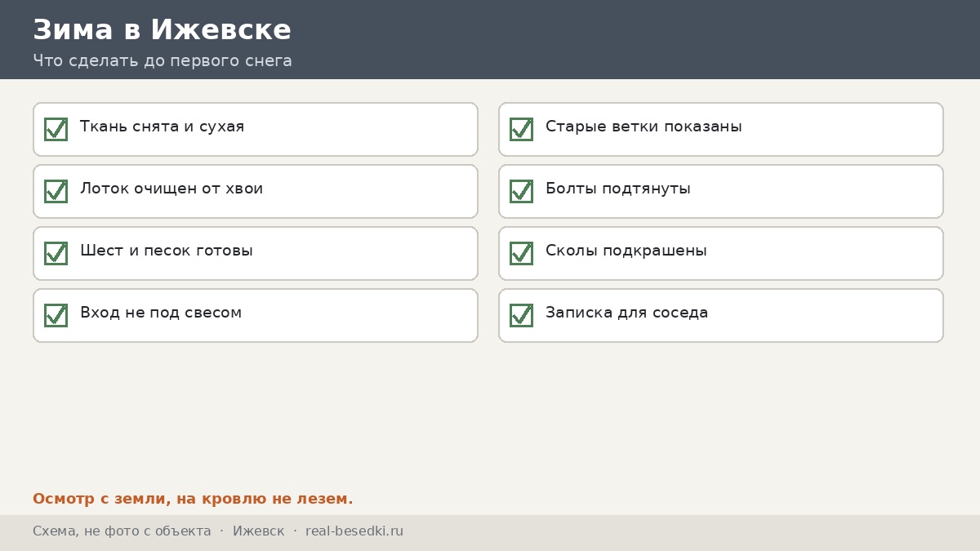Viewport: 980px width, 551px height.
Task: Toggle the 'Лоток очищен от хвои' checkbox
Action: (56, 191)
